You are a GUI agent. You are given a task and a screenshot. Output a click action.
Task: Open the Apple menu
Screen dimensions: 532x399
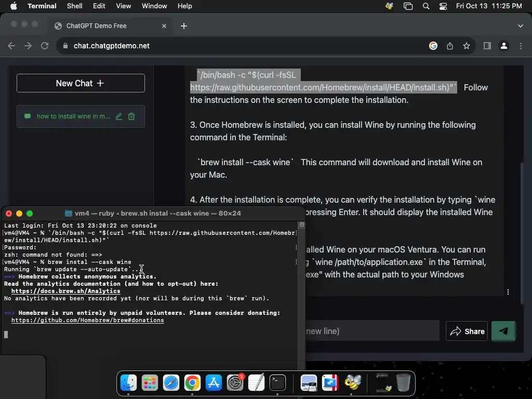[14, 6]
